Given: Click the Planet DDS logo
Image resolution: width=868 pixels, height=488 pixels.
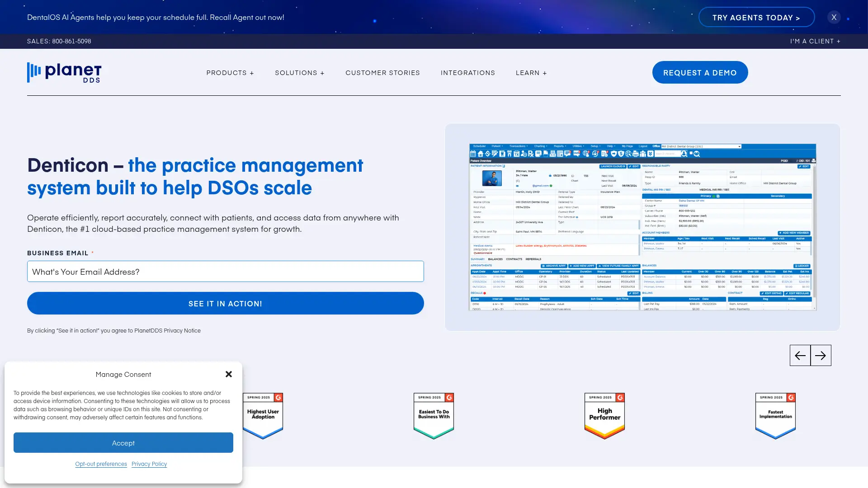Looking at the screenshot, I should tap(64, 72).
